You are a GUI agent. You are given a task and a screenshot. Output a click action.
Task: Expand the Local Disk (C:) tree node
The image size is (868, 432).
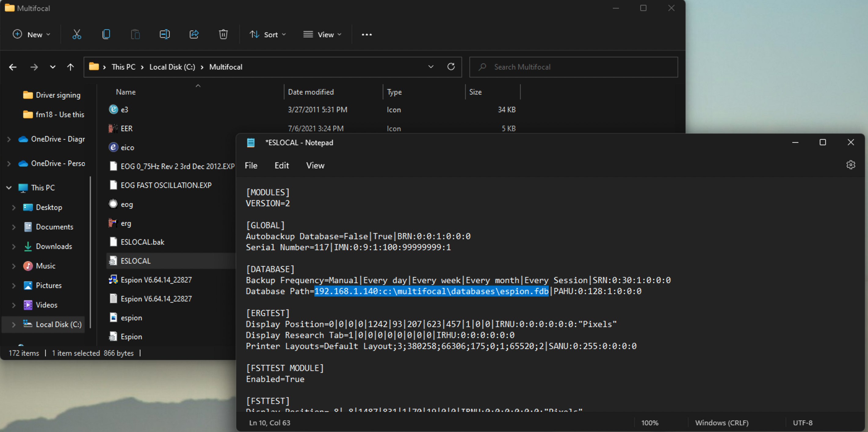tap(14, 325)
